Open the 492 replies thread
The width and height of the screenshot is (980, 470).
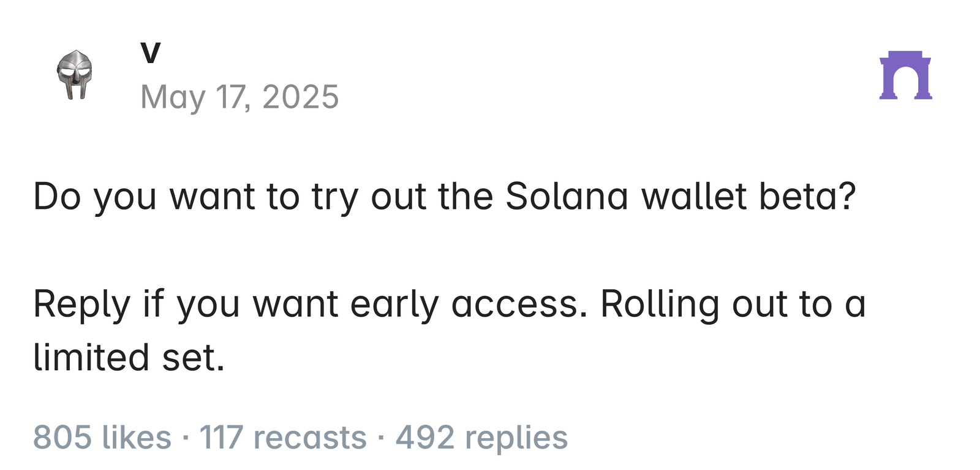481,438
